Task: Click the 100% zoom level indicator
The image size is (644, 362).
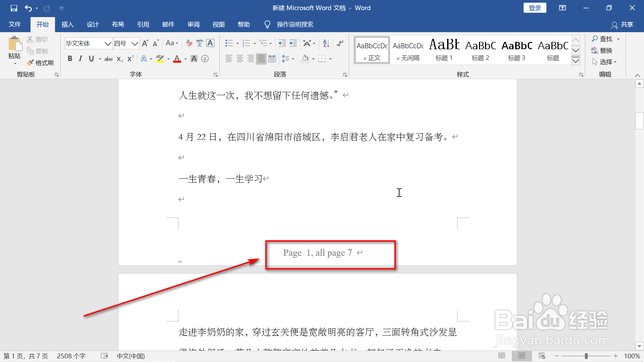Action: (x=632, y=356)
